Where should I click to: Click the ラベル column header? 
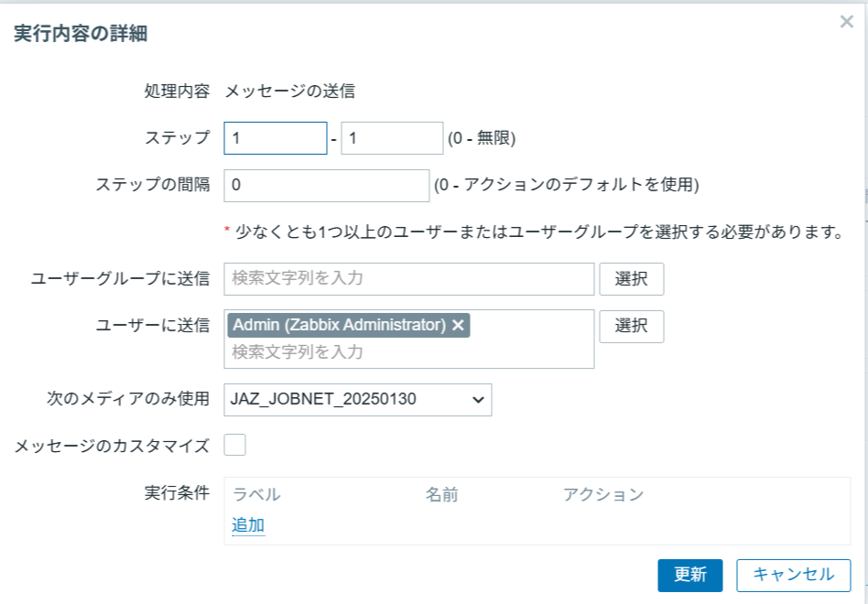tap(256, 495)
